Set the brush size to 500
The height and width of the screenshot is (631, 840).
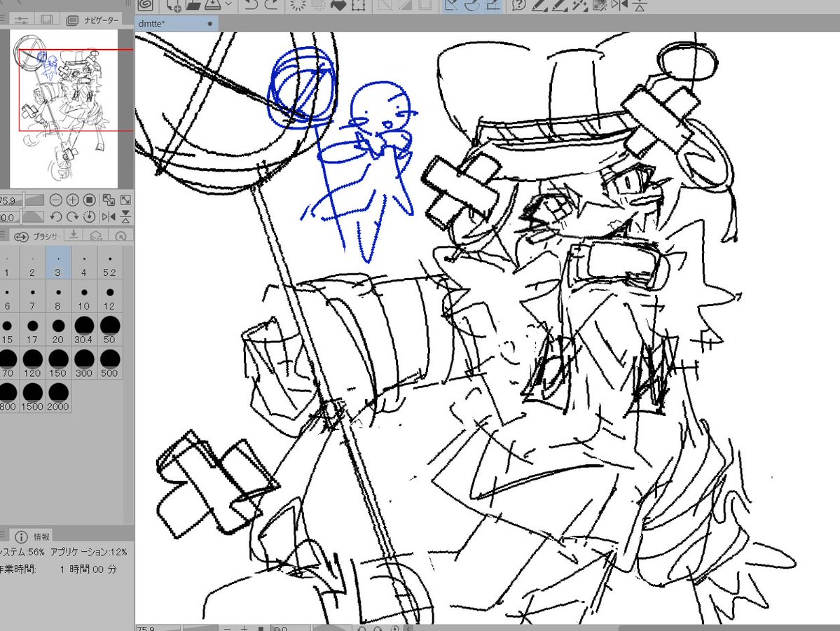(110, 363)
